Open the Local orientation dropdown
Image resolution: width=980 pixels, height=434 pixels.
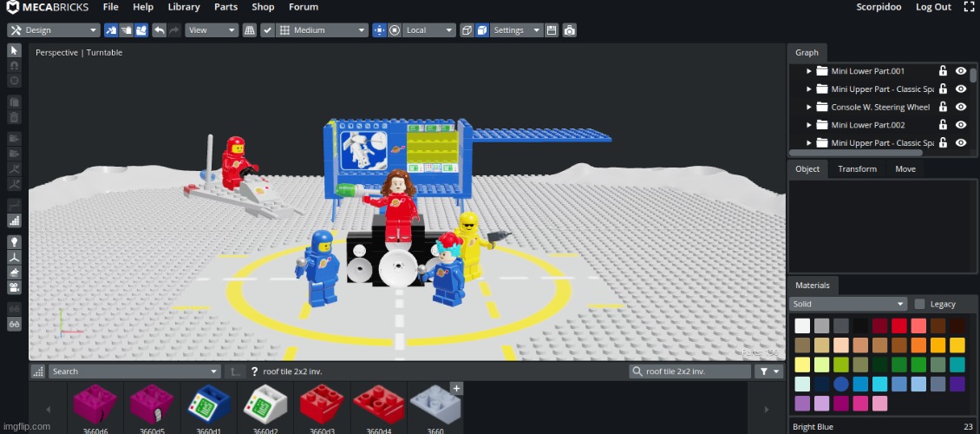(429, 30)
